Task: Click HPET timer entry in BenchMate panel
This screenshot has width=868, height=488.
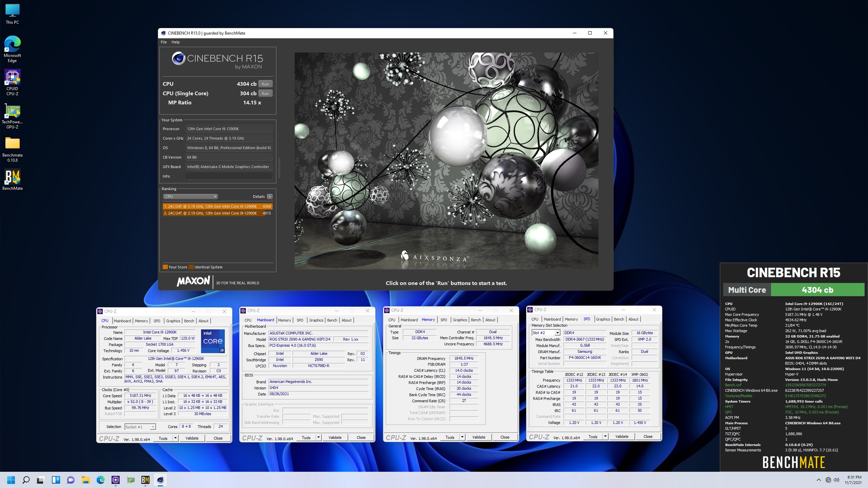Action: tap(729, 407)
